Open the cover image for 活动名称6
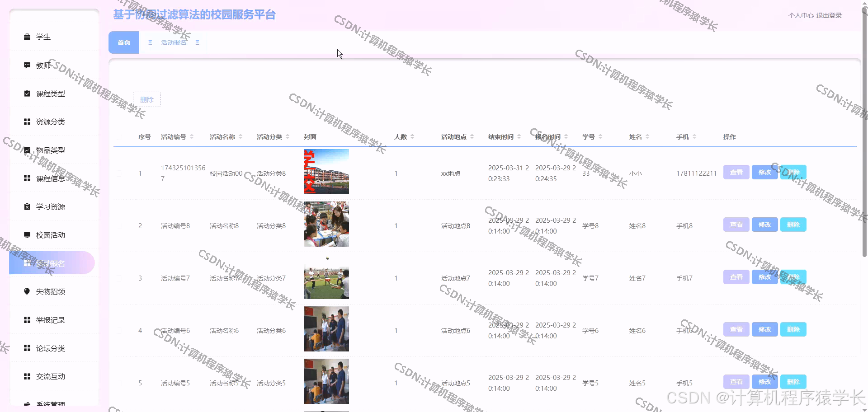 click(x=326, y=329)
